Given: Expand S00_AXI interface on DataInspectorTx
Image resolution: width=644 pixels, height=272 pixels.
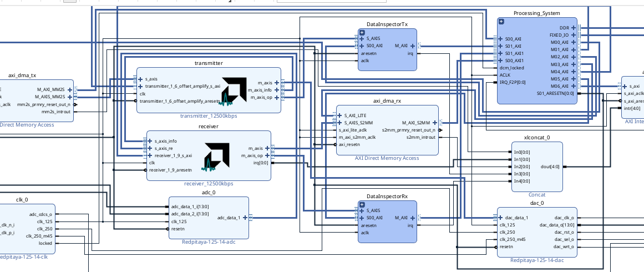Looking at the screenshot, I should [x=362, y=46].
